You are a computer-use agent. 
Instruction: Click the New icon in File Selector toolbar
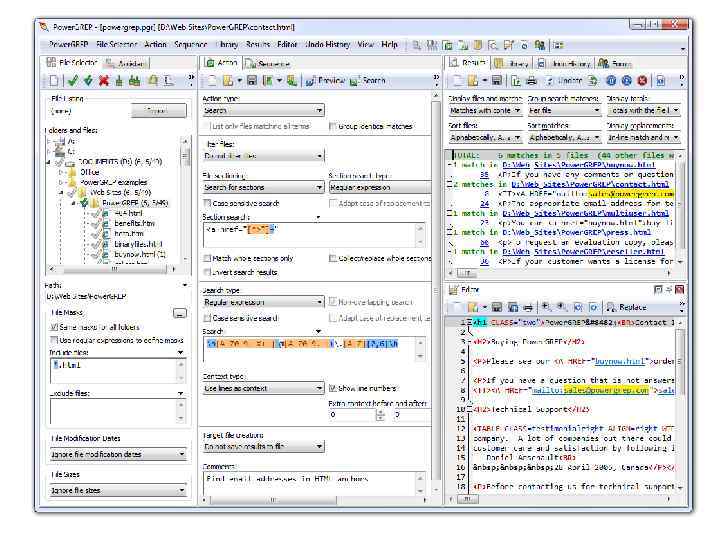[x=55, y=81]
